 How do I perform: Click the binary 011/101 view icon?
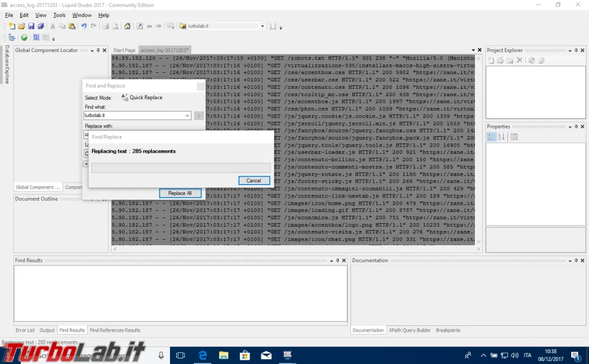(x=36, y=37)
